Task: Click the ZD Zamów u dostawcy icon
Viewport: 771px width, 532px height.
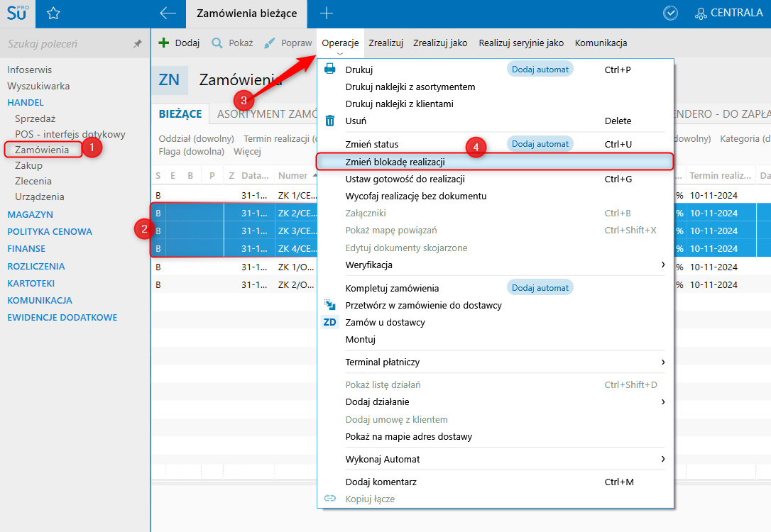Action: [x=330, y=322]
